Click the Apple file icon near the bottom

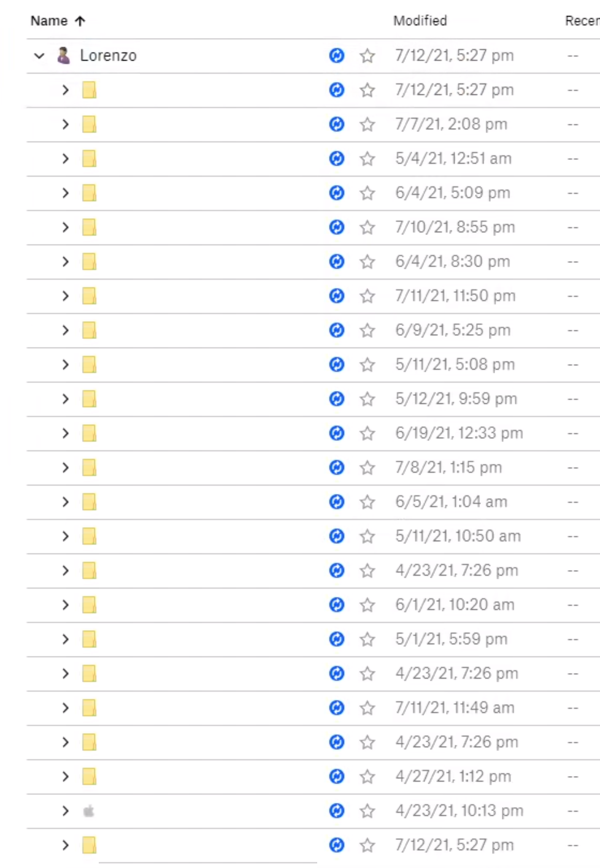pos(89,810)
